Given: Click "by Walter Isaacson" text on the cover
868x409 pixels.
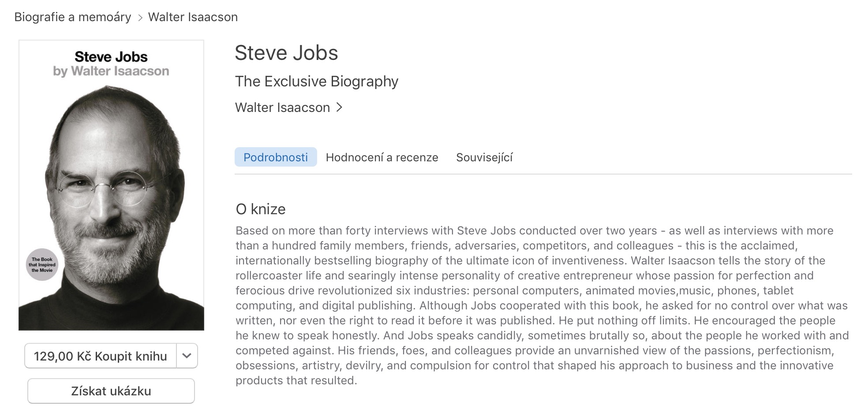Looking at the screenshot, I should [111, 71].
